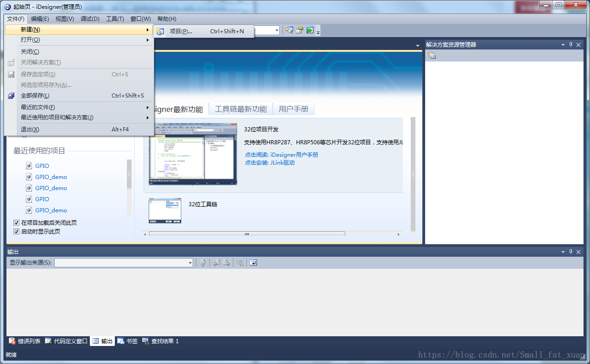Select 全部保存(L) menu entry
The height and width of the screenshot is (364, 590).
point(79,96)
